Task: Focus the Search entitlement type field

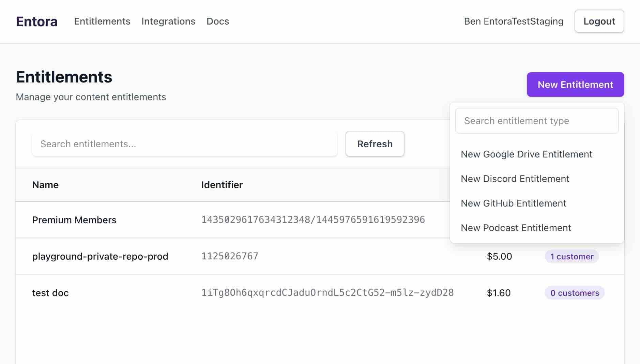Action: click(x=537, y=121)
